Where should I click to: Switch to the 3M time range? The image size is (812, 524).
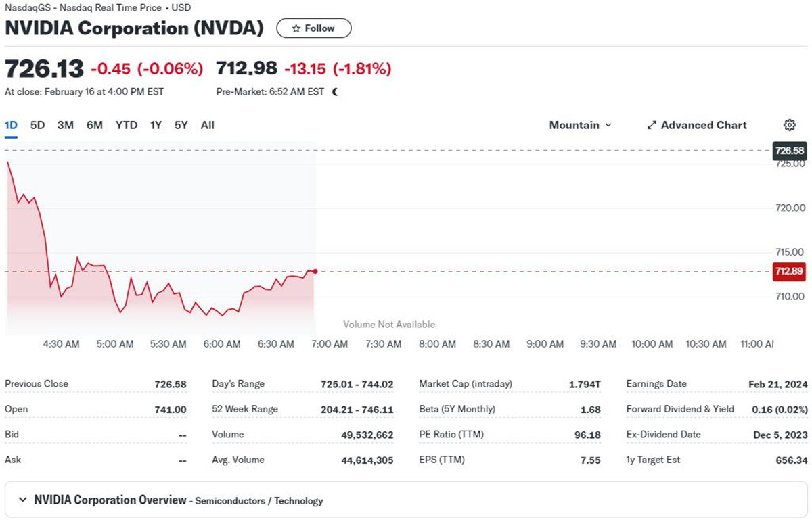[66, 125]
